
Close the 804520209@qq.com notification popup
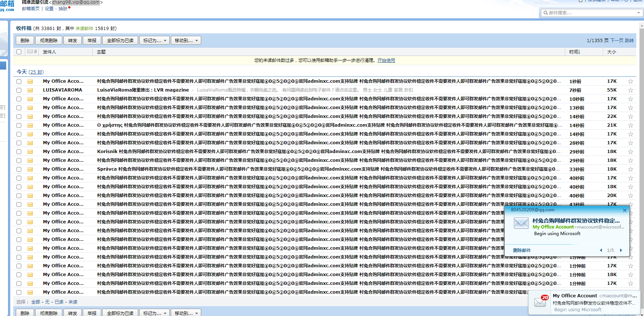click(625, 210)
